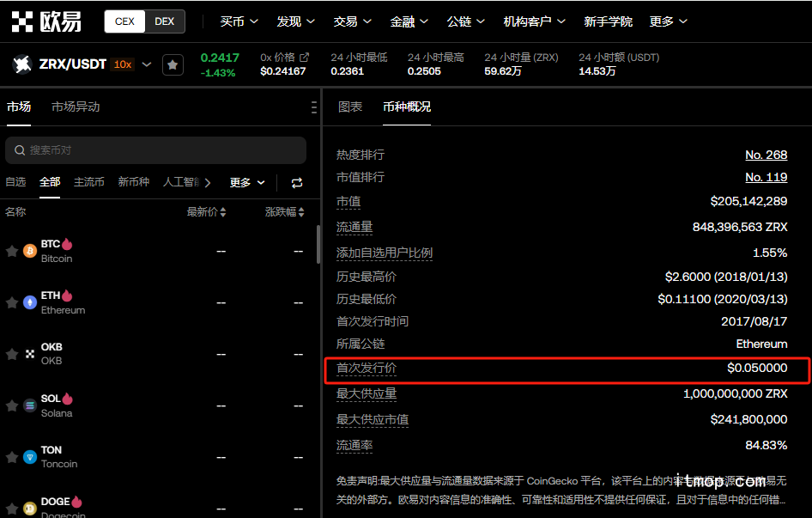The width and height of the screenshot is (812, 518).
Task: Click the Toncoin coin icon
Action: (x=30, y=457)
